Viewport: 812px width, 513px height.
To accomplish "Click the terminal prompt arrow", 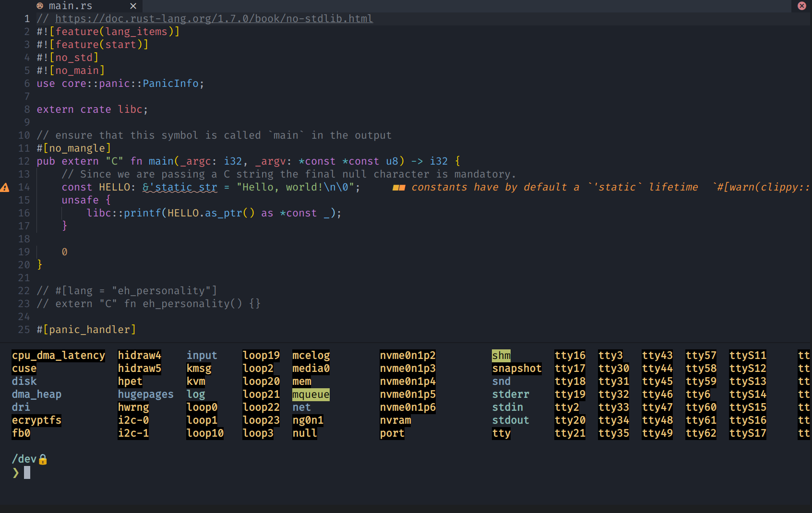I will click(15, 473).
